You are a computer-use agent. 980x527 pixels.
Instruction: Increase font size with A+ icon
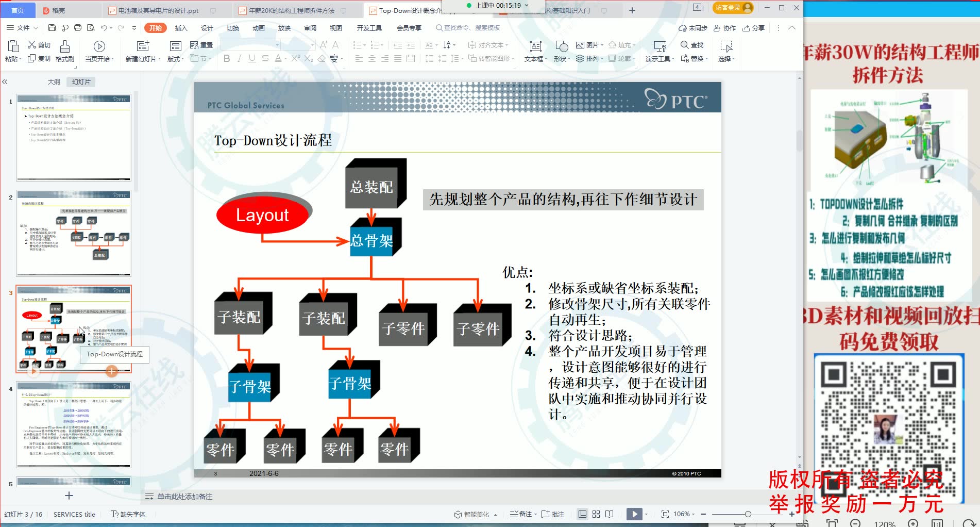pyautogui.click(x=324, y=45)
